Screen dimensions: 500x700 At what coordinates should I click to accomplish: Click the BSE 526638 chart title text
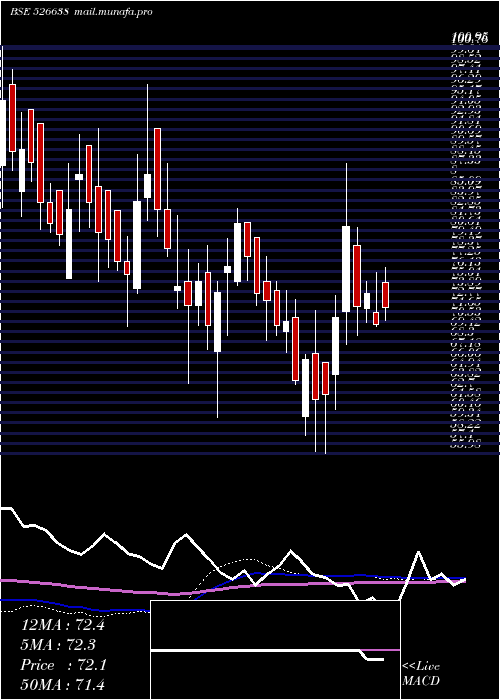[x=39, y=11]
